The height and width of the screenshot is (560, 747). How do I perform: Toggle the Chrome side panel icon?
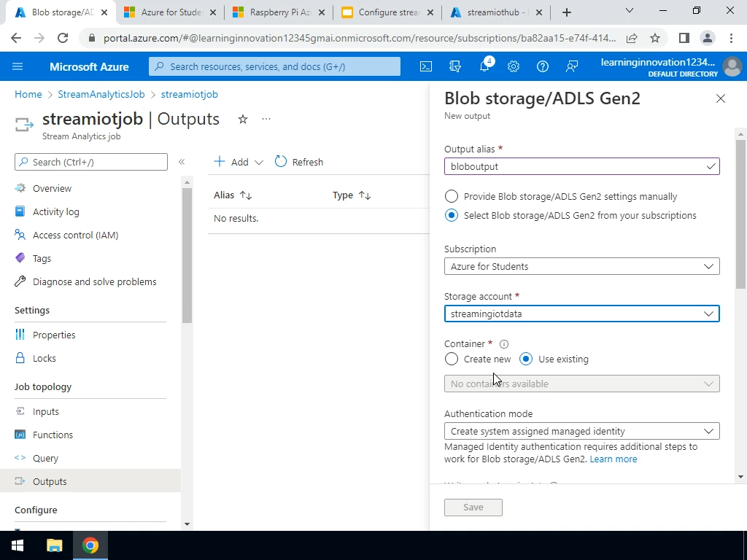click(x=684, y=38)
